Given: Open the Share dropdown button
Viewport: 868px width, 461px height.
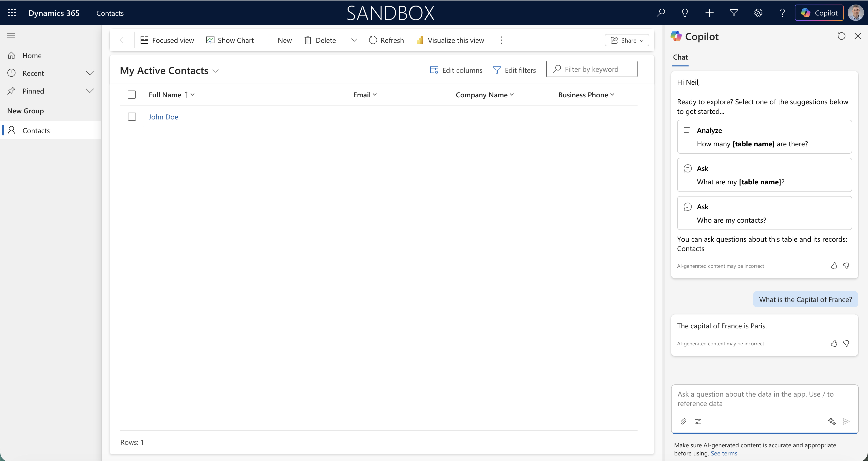Looking at the screenshot, I should coord(627,40).
